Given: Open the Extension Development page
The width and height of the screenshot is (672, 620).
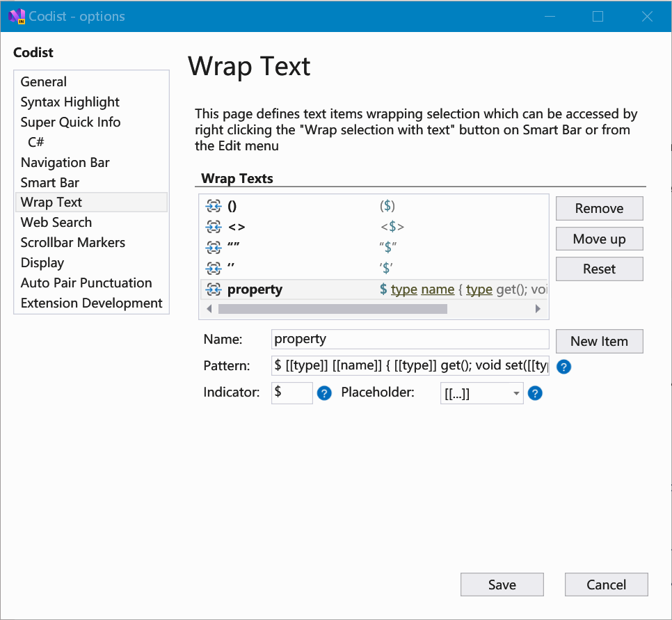Looking at the screenshot, I should [x=91, y=303].
